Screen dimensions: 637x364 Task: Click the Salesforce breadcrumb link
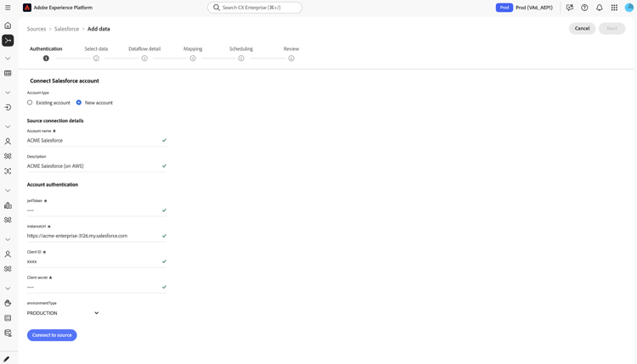point(66,29)
